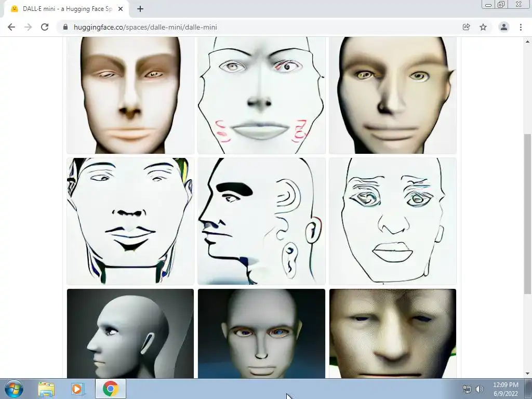Image resolution: width=532 pixels, height=399 pixels.
Task: Close the DALL·E mini tab
Action: point(121,9)
